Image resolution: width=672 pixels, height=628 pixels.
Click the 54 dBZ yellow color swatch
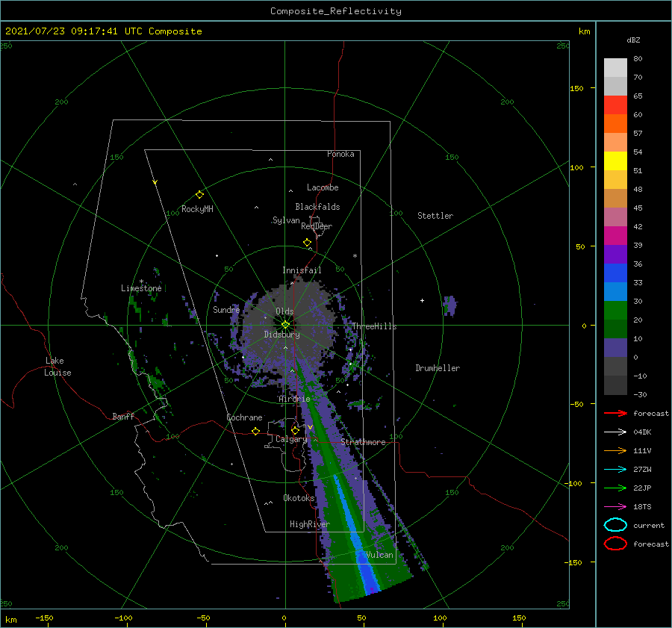[615, 161]
